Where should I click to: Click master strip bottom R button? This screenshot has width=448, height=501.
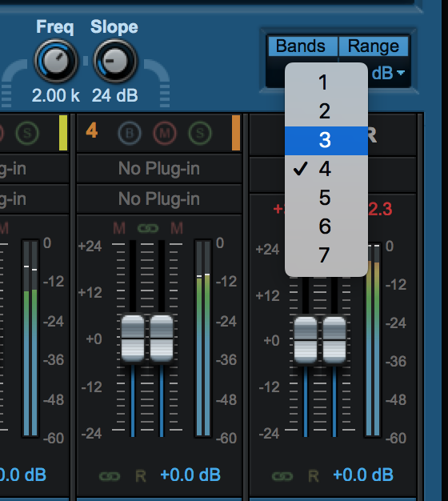(314, 476)
